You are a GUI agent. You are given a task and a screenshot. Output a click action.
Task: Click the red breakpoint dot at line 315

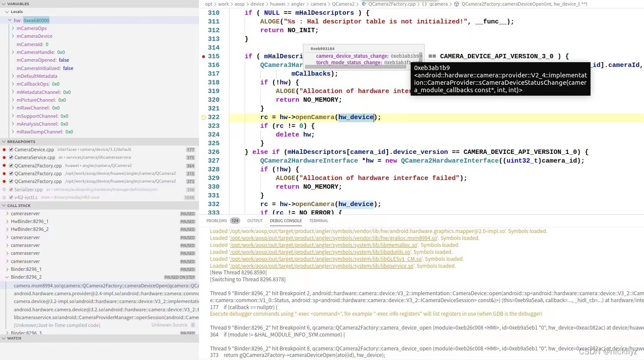coord(203,57)
